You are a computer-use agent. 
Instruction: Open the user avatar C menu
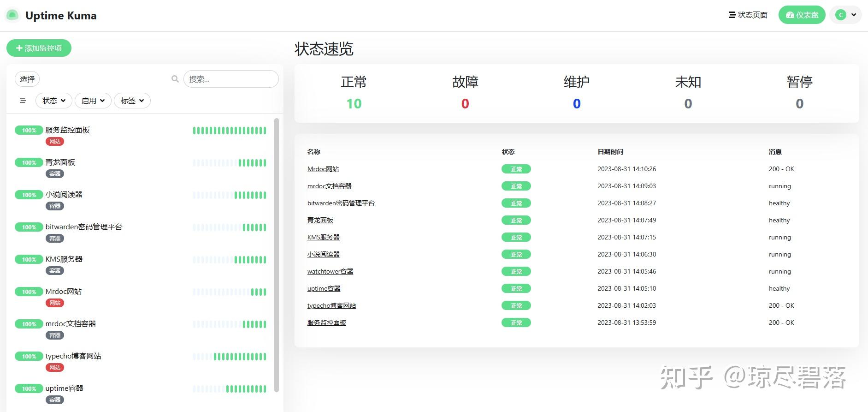[x=845, y=15]
